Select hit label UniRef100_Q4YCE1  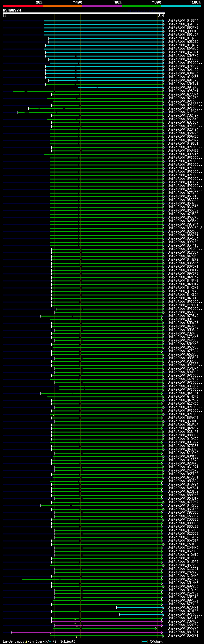pos(183,393)
